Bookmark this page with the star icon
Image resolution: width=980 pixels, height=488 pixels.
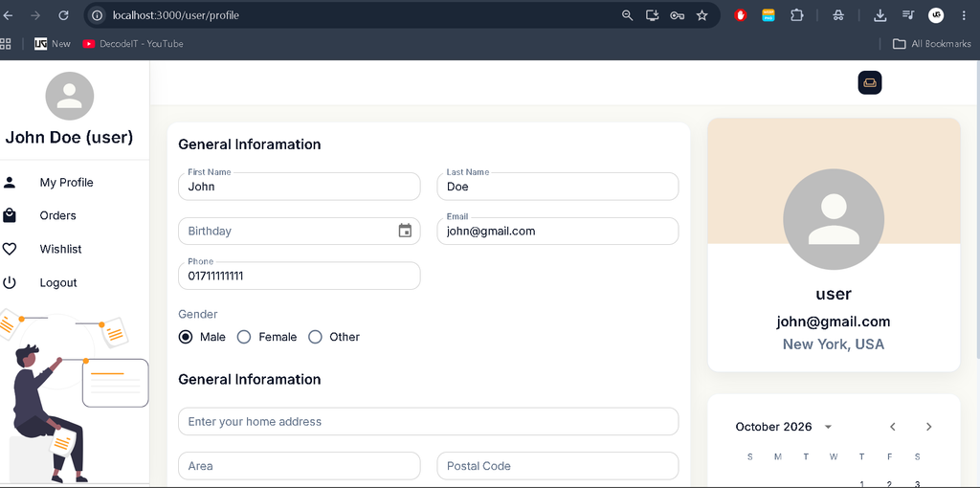pos(702,15)
